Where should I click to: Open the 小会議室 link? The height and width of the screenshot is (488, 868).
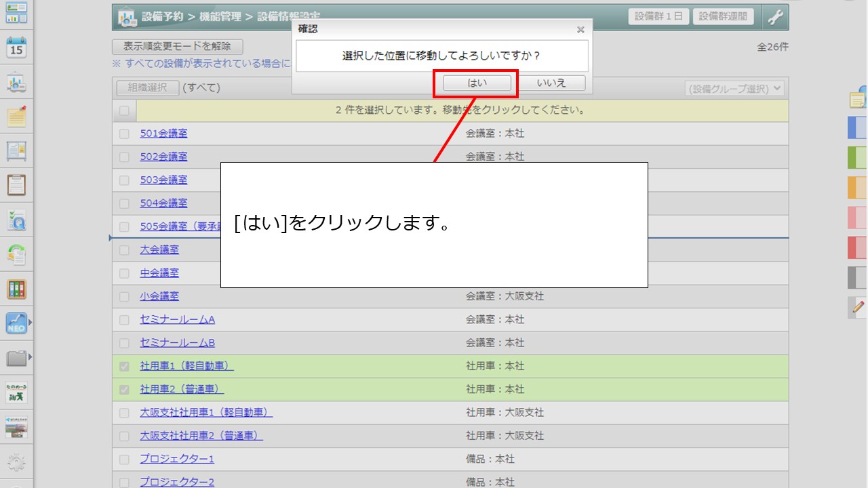159,296
